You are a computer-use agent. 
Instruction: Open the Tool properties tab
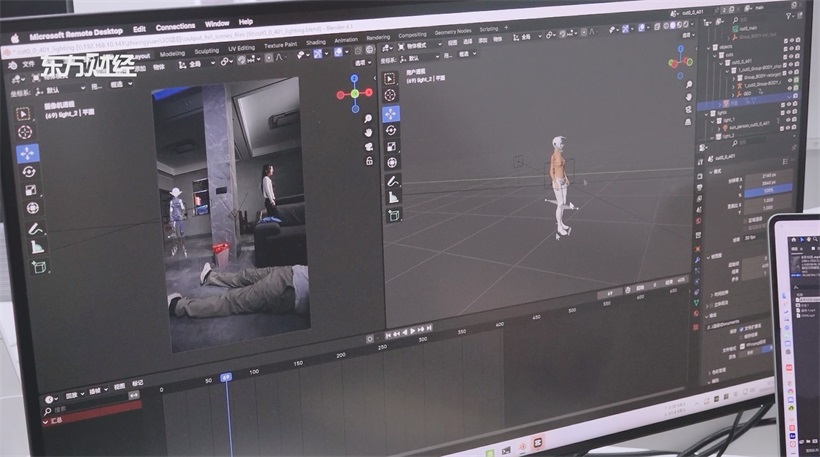(x=700, y=163)
